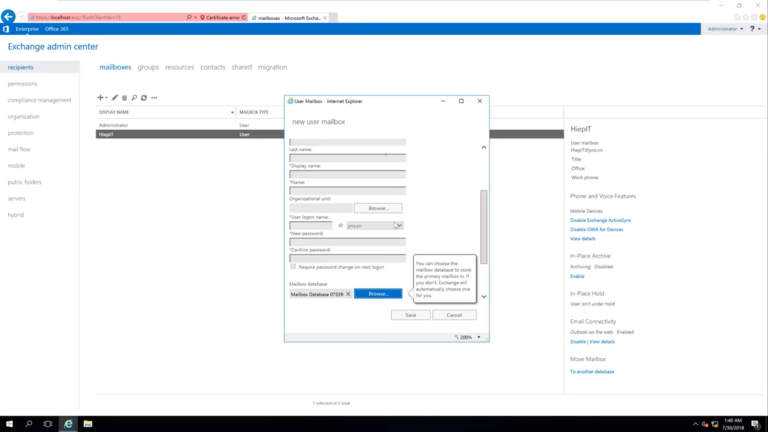Click Internet Explorer taskbar icon
The image size is (768, 432).
pos(68,424)
